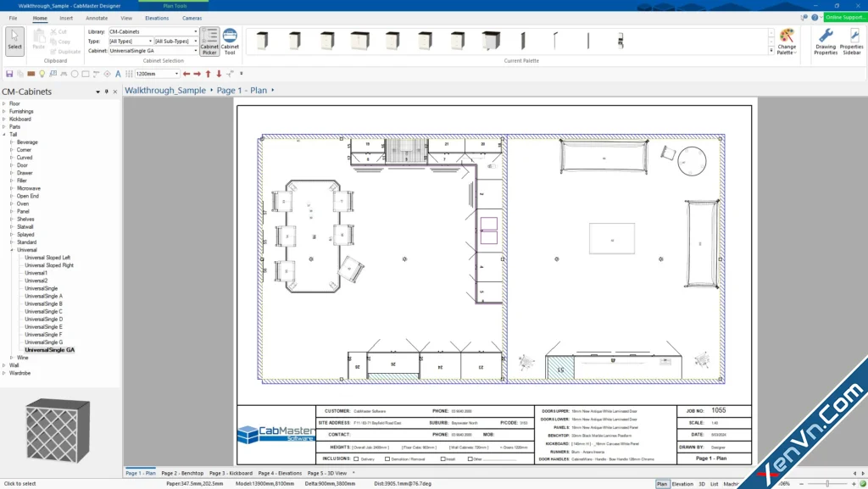Open the All Types dropdown
The image size is (868, 489).
coord(150,41)
